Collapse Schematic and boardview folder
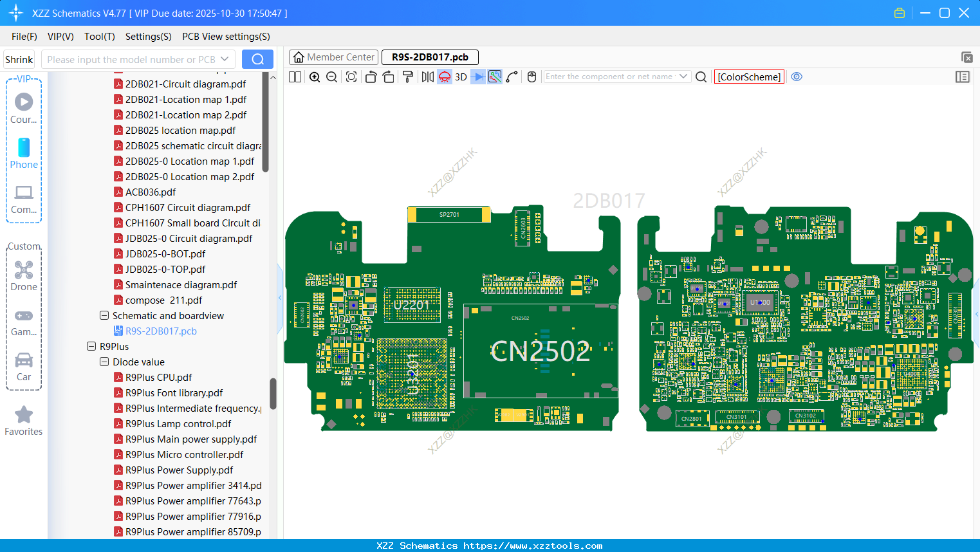Image resolution: width=980 pixels, height=552 pixels. 104,316
